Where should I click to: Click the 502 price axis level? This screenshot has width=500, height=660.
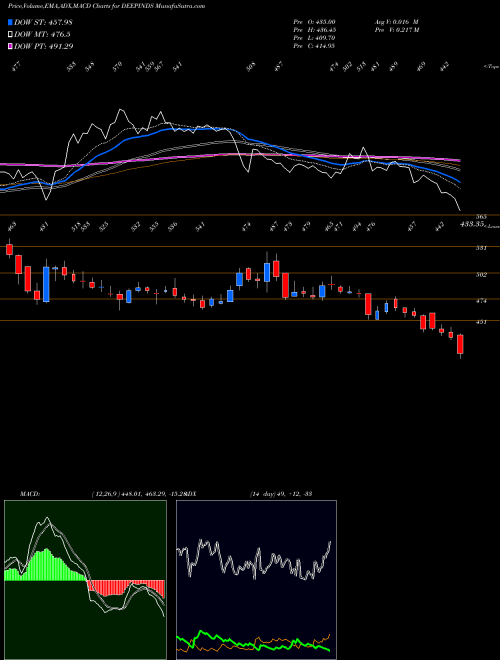pyautogui.click(x=481, y=275)
